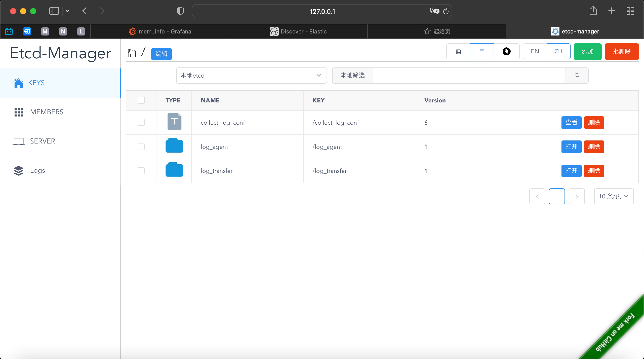Click 删除 for log_agent
Image resolution: width=644 pixels, height=359 pixels.
594,147
